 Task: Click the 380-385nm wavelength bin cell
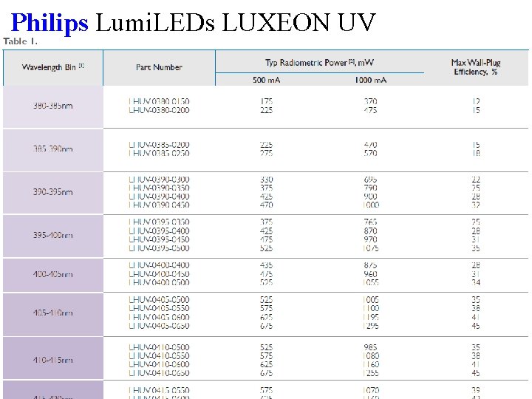point(53,106)
